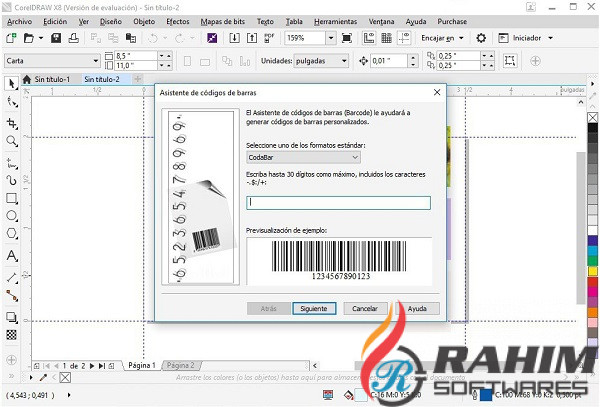Select the Text tool
This screenshot has height=407, width=600.
11,256
